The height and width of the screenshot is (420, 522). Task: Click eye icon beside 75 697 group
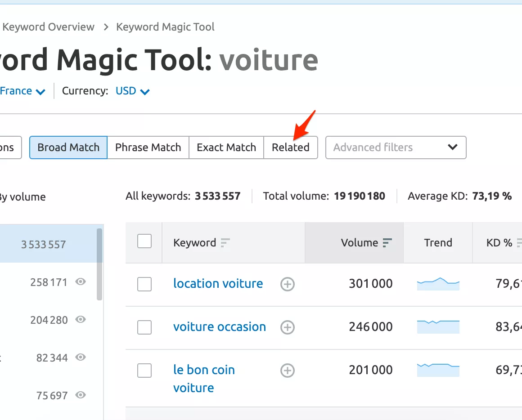coord(81,395)
